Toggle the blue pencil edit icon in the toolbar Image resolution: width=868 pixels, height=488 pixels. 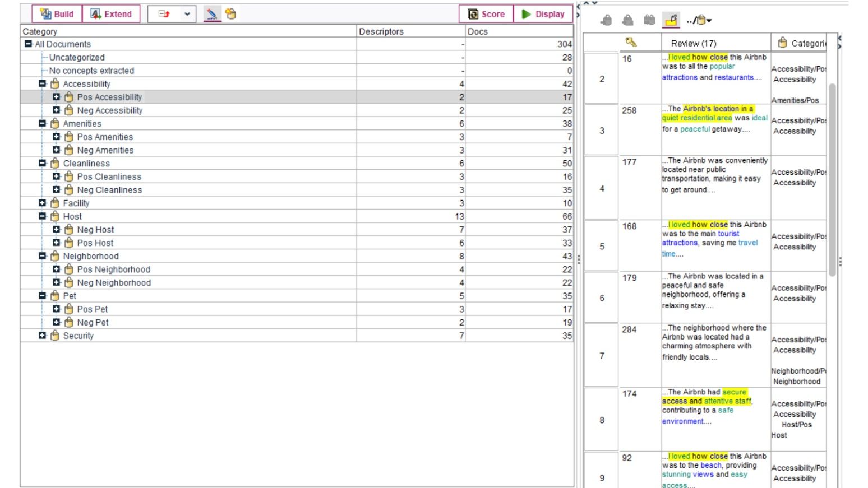(212, 14)
